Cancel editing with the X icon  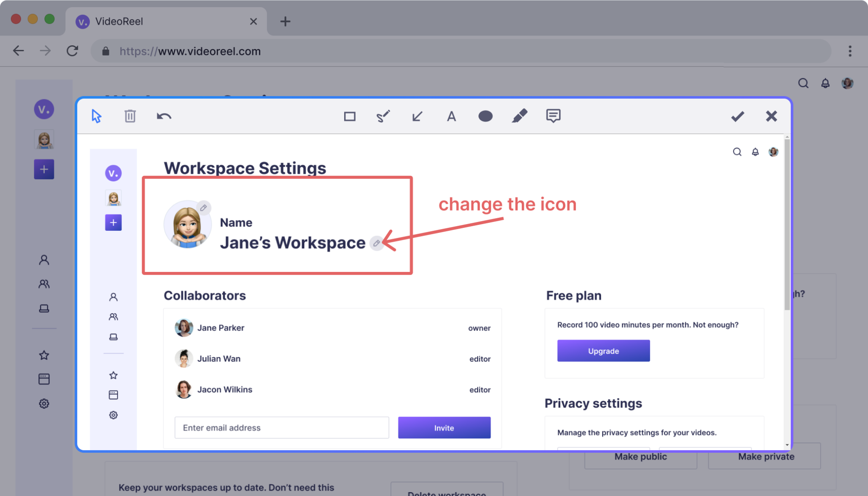771,116
